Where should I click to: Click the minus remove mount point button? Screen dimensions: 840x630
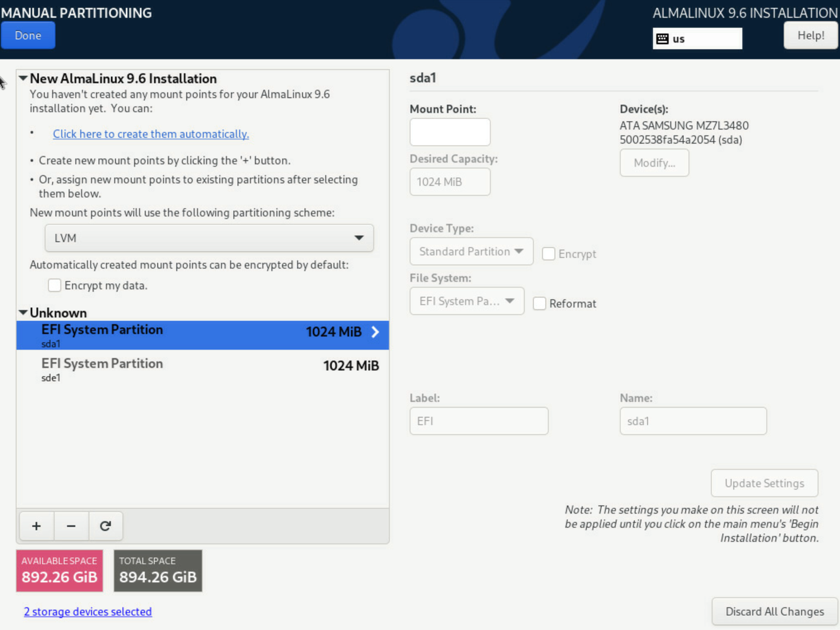click(71, 526)
